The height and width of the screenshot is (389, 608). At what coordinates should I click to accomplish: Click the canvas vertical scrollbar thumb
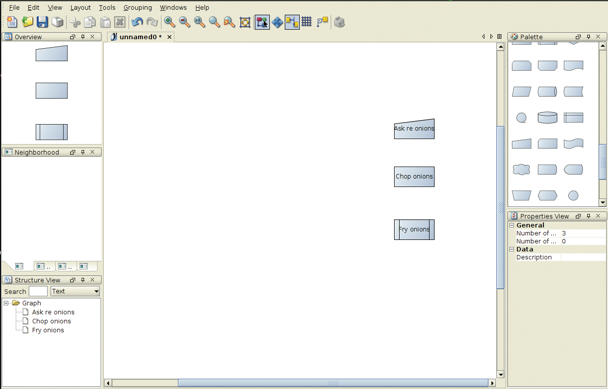(500, 207)
